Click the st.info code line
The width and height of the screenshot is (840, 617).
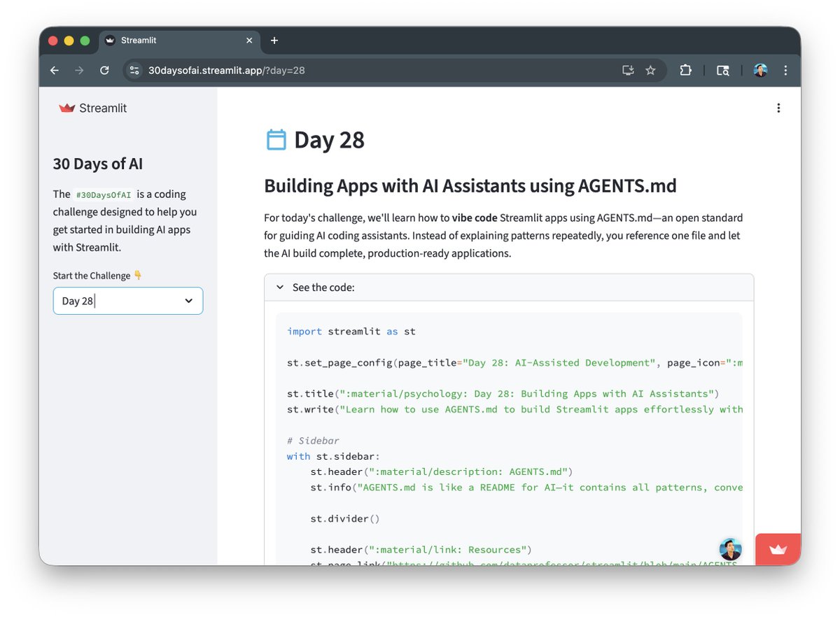[526, 488]
